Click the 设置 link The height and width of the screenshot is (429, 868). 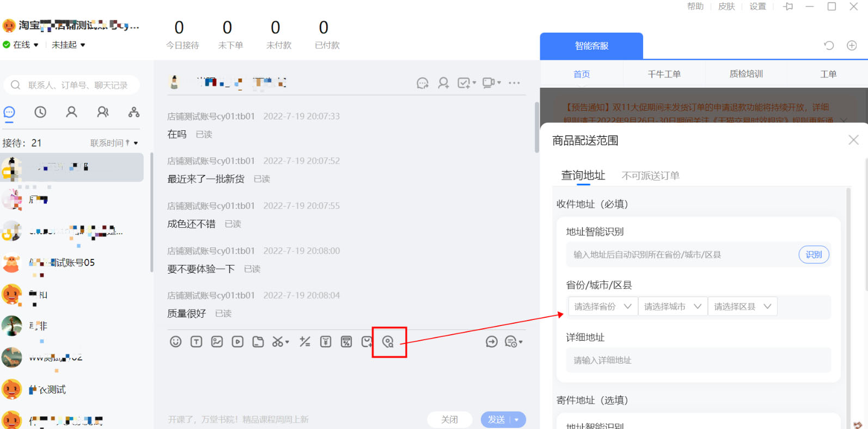(757, 7)
